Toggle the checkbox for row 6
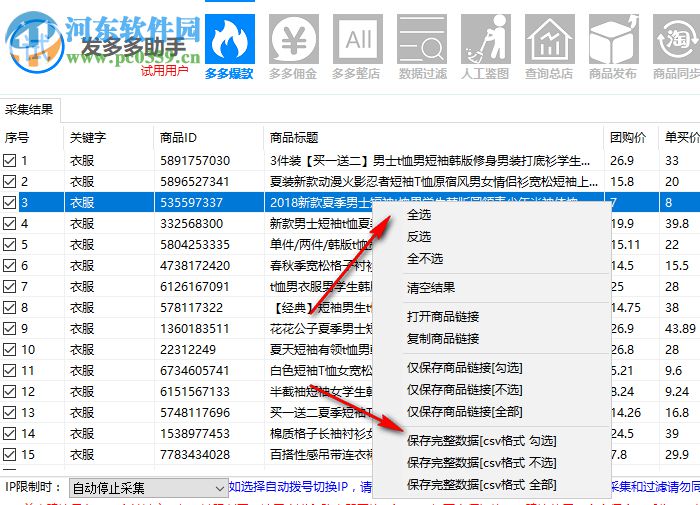The width and height of the screenshot is (700, 505). pyautogui.click(x=9, y=265)
